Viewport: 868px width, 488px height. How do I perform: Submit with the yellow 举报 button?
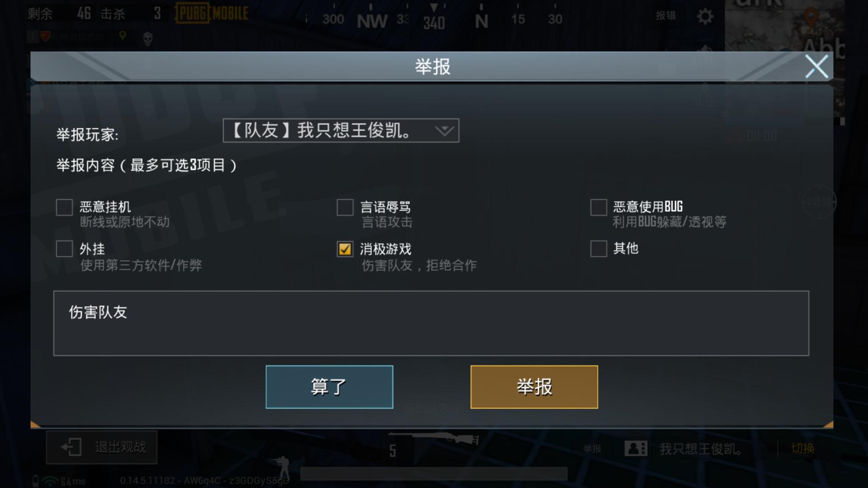coord(534,387)
